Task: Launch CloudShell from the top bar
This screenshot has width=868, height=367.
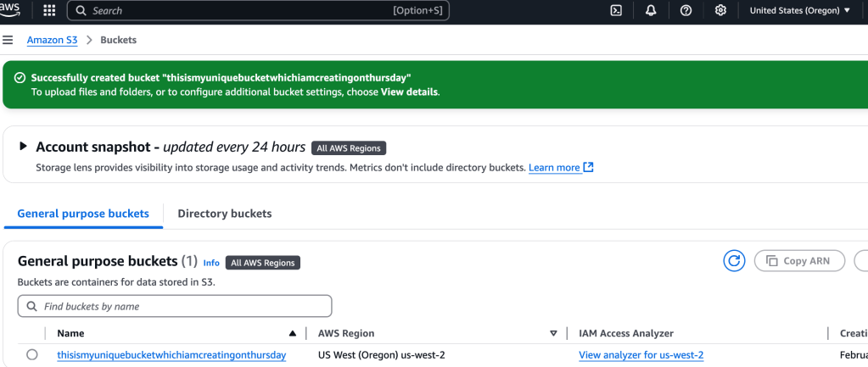Action: [x=616, y=10]
